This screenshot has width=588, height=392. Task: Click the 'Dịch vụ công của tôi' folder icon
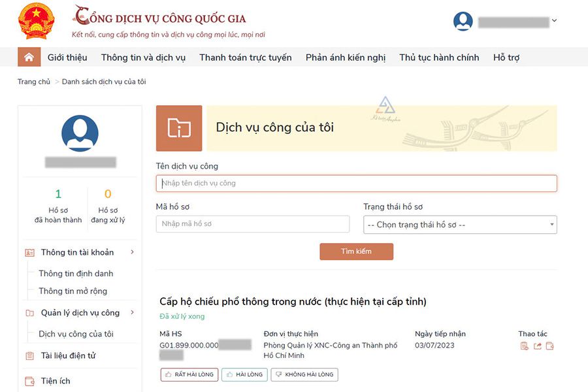click(179, 128)
